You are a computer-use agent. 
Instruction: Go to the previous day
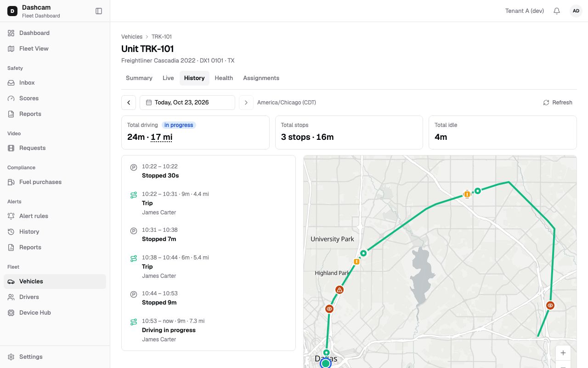129,103
